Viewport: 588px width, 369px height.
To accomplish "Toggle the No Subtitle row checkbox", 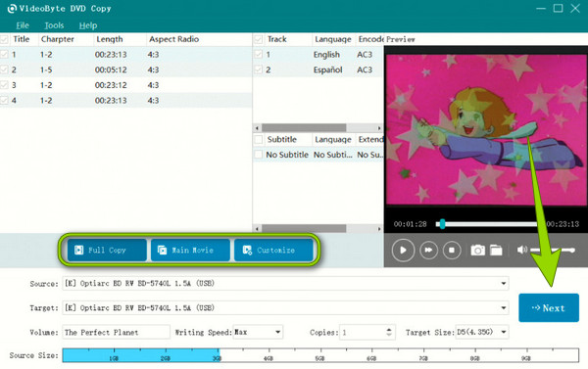I will 258,155.
